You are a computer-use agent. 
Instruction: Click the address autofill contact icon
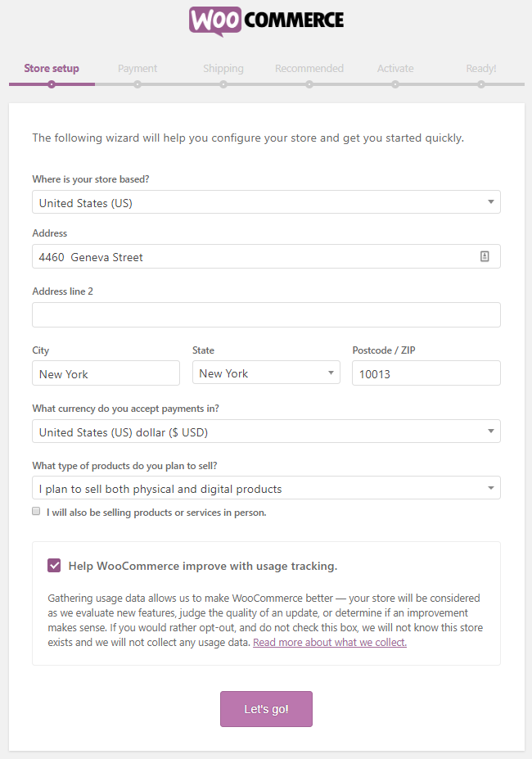485,256
